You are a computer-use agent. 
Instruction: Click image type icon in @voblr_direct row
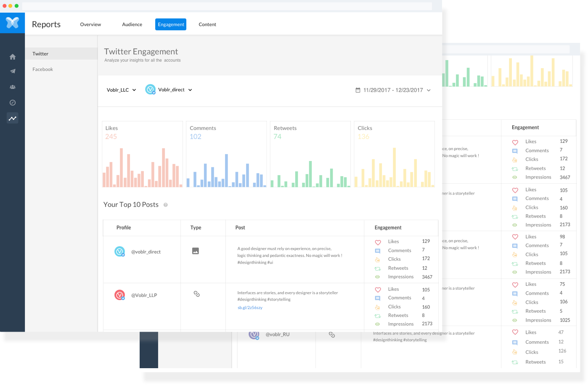pyautogui.click(x=195, y=251)
